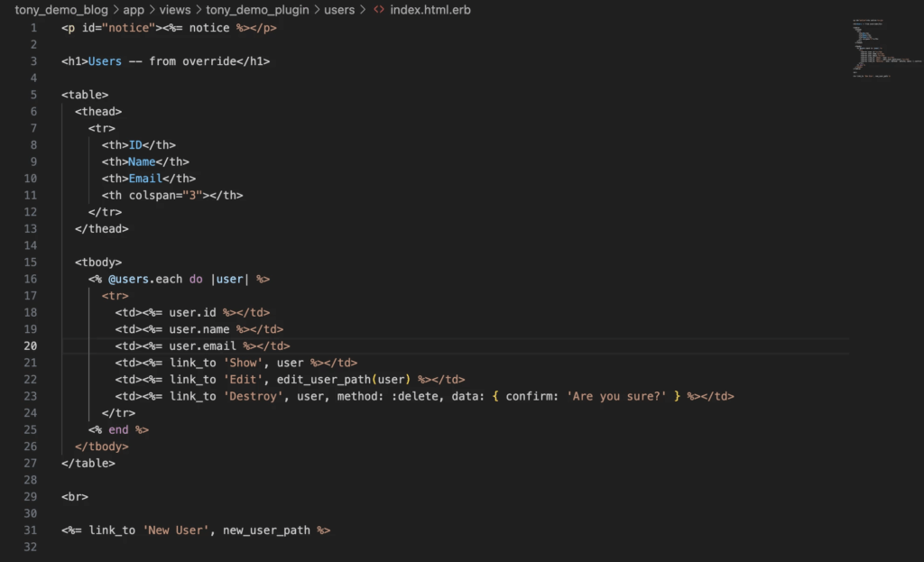924x562 pixels.
Task: Click the closing tbody tag on line 26
Action: tap(101, 447)
